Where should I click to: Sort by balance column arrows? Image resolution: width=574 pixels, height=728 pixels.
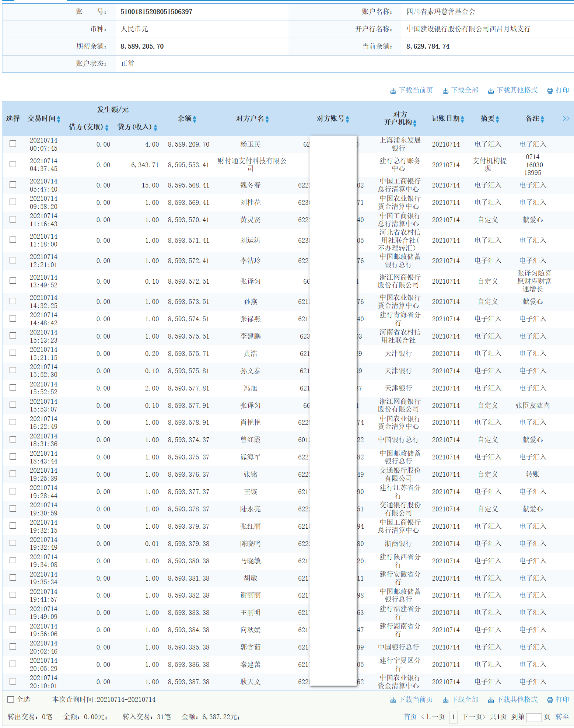tap(195, 119)
